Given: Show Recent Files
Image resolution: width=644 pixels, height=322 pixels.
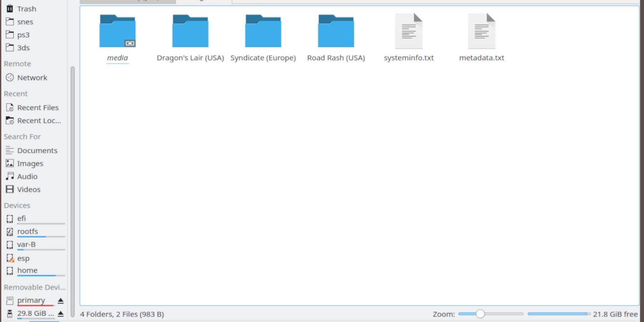Looking at the screenshot, I should [38, 108].
